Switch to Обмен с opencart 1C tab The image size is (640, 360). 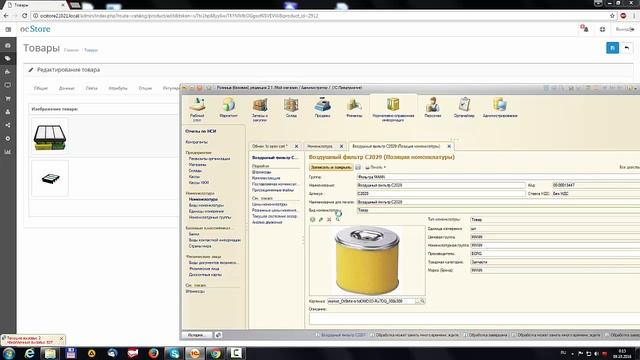(270, 146)
